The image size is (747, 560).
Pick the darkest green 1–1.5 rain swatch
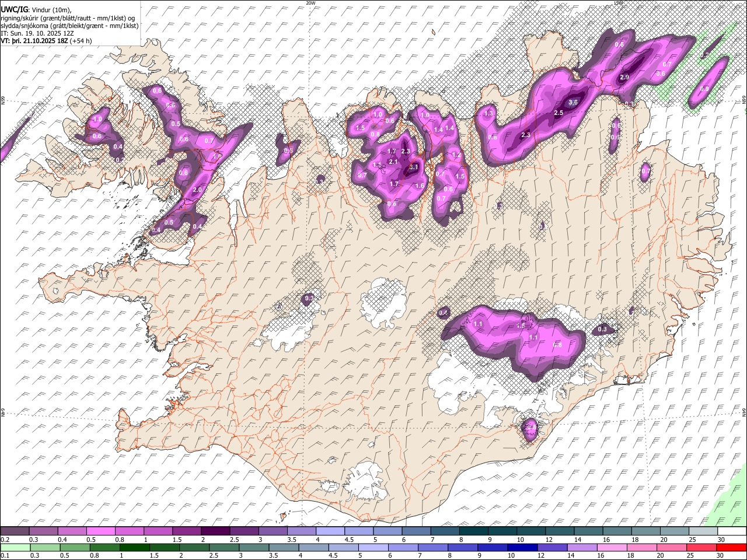(x=135, y=547)
